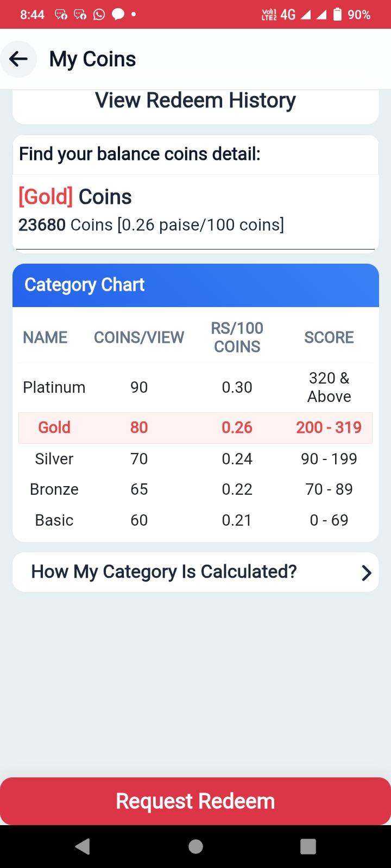Tap the Request Redeem button

click(x=195, y=801)
